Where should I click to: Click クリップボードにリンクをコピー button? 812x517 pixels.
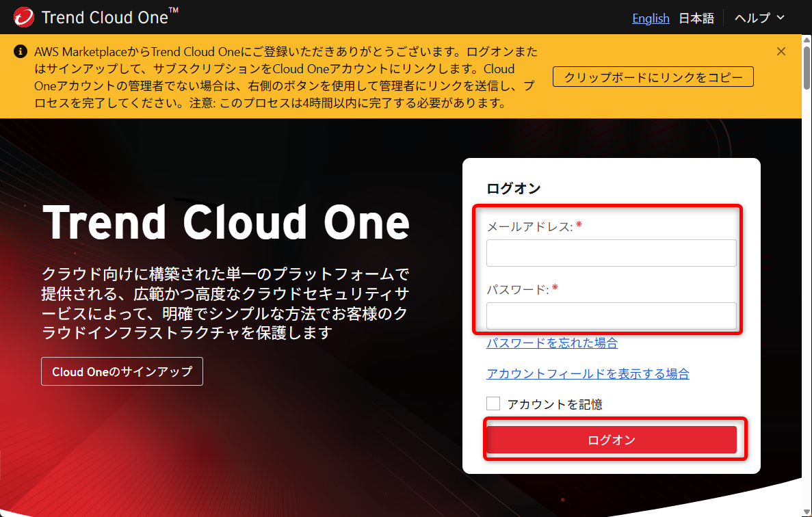click(653, 77)
